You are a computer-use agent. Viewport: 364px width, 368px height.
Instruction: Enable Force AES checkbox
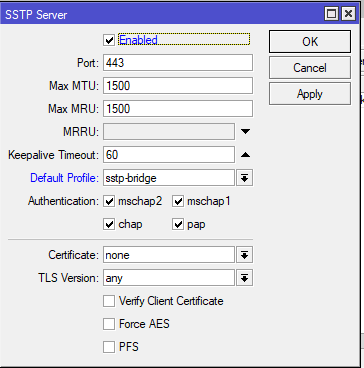pos(109,324)
